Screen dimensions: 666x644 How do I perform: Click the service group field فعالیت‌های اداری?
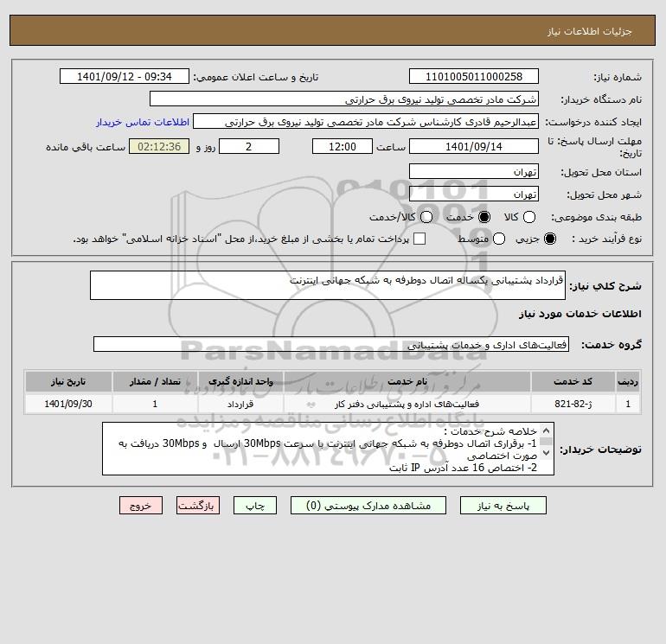pos(331,344)
